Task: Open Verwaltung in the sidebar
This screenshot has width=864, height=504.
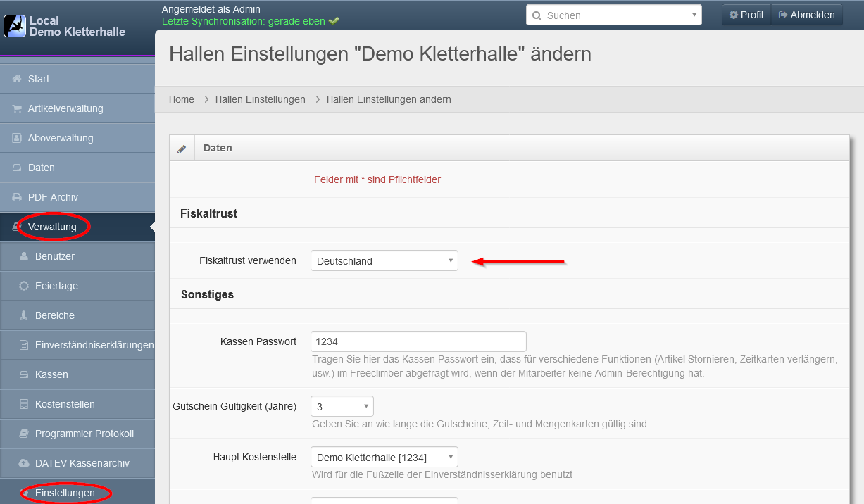Action: click(x=52, y=227)
